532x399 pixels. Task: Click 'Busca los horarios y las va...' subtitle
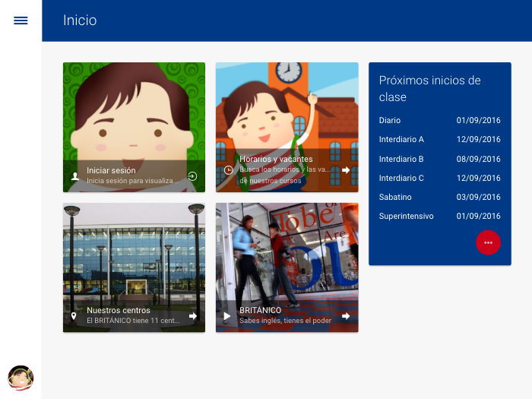[x=285, y=169]
